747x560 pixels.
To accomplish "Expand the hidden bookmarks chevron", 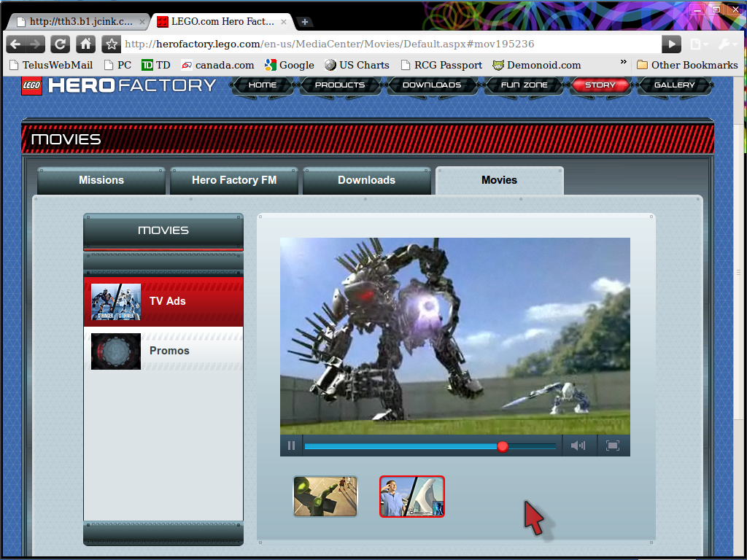I will [x=622, y=64].
